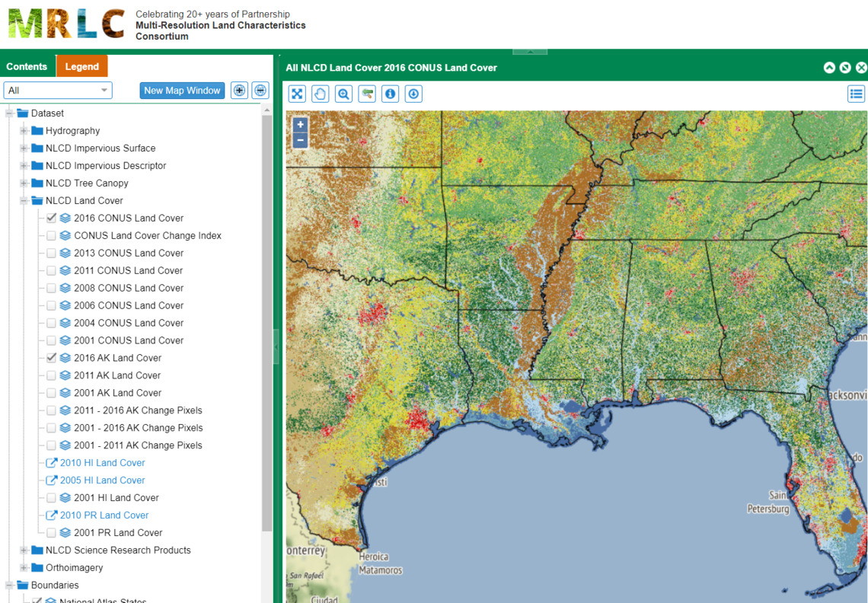Select the full extent tool on the map toolbar
This screenshot has width=868, height=603.
(x=297, y=94)
